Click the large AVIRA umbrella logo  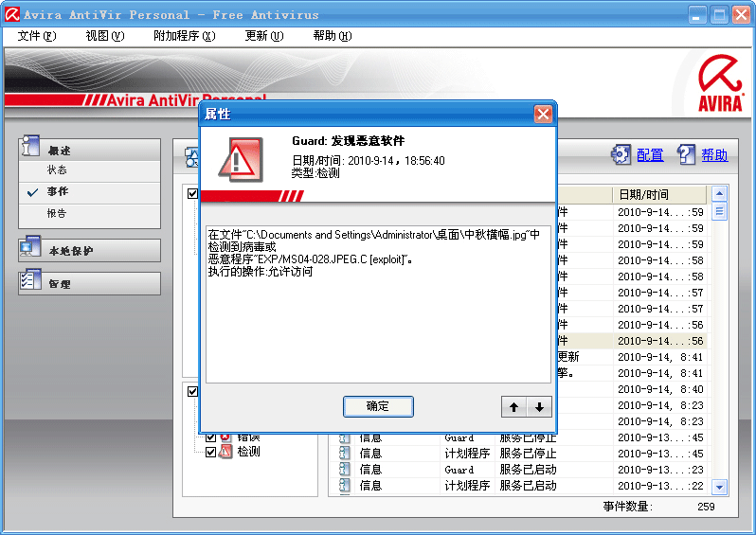(x=720, y=83)
